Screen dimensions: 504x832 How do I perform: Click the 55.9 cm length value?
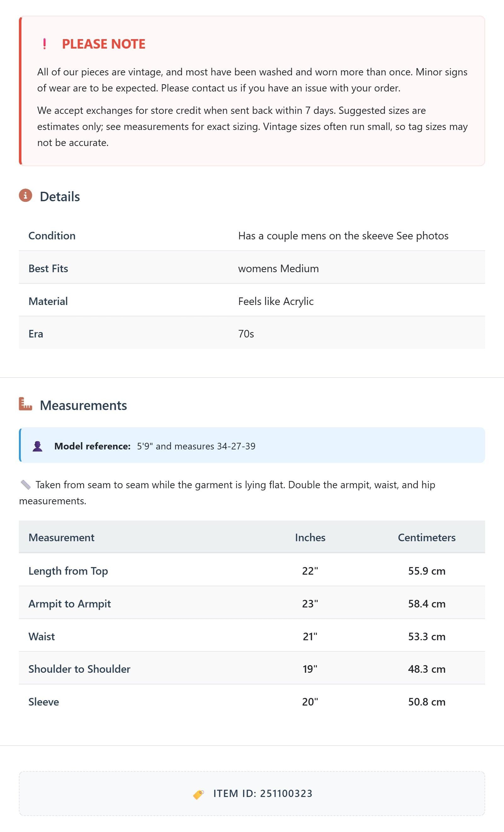427,571
